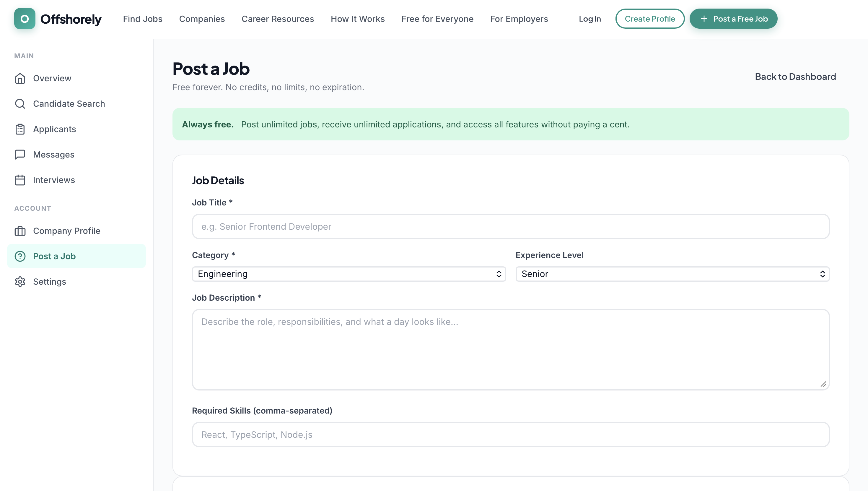The image size is (868, 491).
Task: Click the Interviews calendar icon
Action: pos(20,180)
